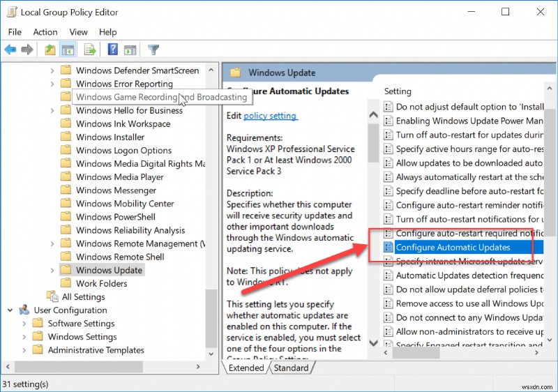Viewport: 558px width, 392px height.
Task: Select Windows Mobility Center folder
Action: tap(125, 204)
